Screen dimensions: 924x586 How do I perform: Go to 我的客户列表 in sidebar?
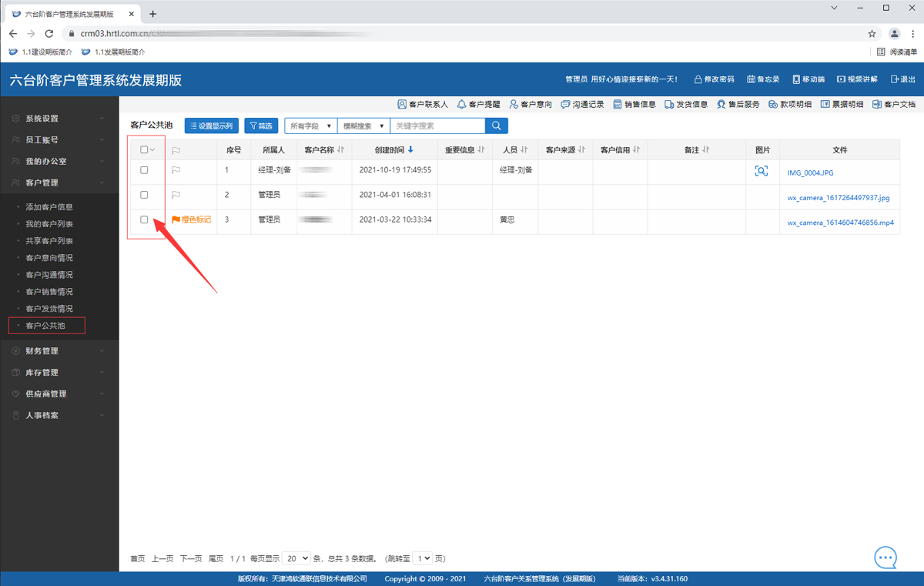click(x=49, y=224)
